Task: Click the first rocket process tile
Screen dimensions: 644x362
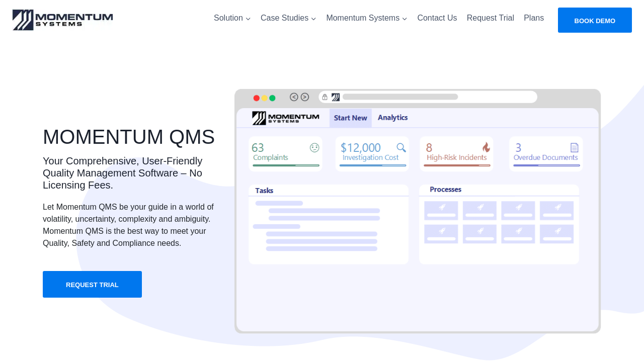Action: tap(441, 210)
